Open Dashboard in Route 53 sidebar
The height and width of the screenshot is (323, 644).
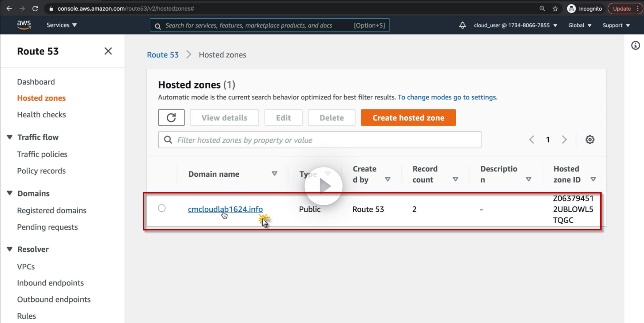coord(36,82)
